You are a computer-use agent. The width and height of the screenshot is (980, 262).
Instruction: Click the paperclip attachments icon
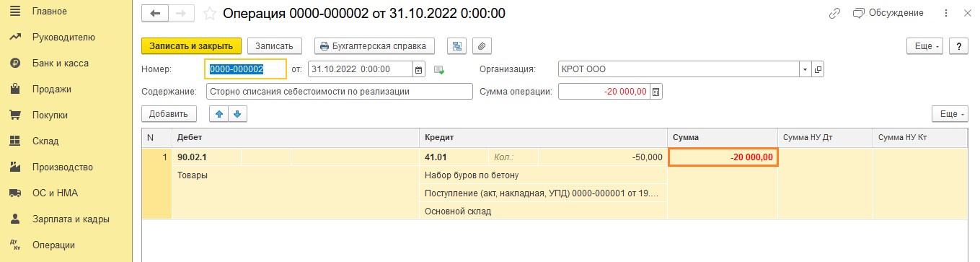point(481,45)
